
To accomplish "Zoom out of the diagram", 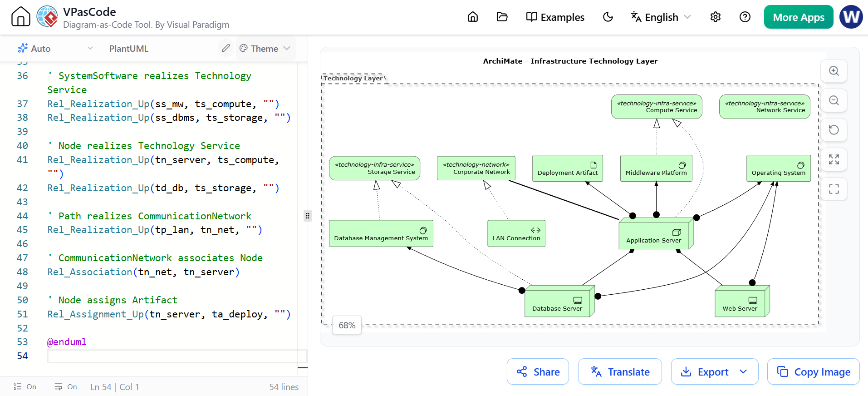I will click(834, 100).
